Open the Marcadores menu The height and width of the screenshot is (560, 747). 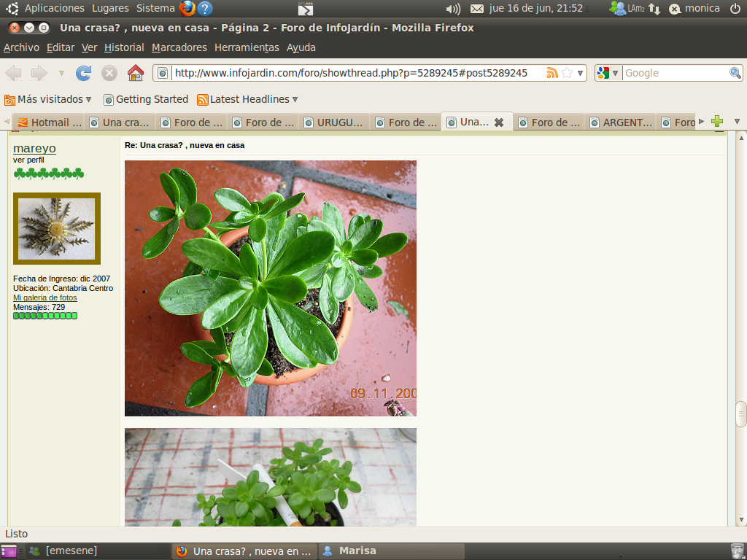tap(179, 47)
